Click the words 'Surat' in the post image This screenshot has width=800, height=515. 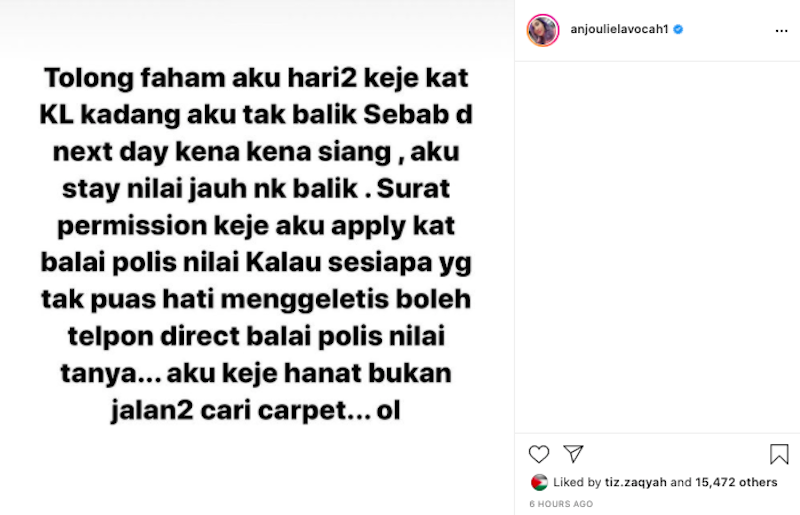(413, 189)
